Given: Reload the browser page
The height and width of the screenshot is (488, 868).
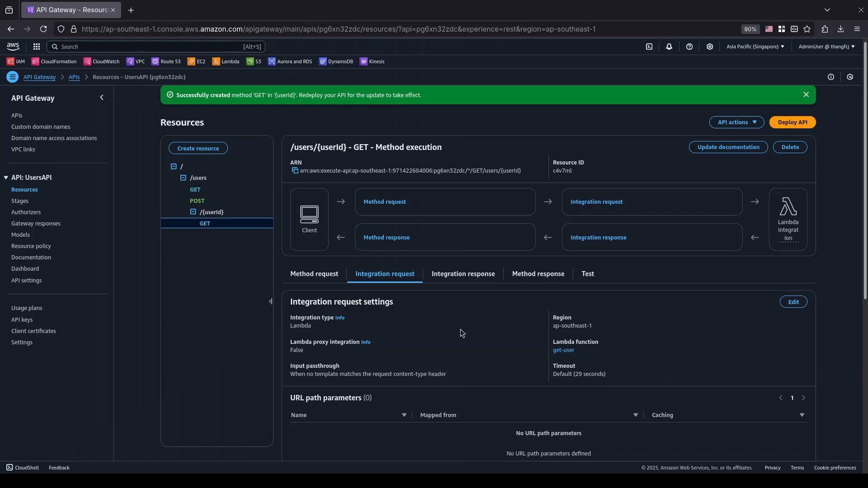Looking at the screenshot, I should (43, 29).
